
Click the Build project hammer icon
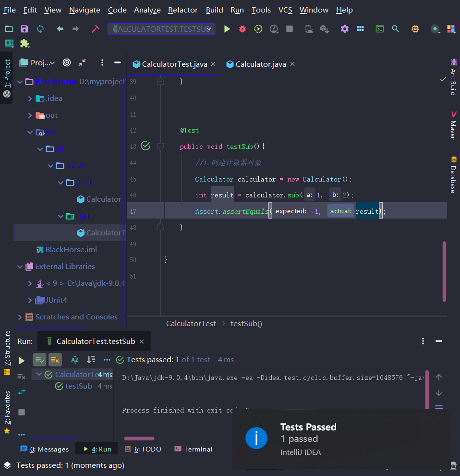[x=95, y=29]
